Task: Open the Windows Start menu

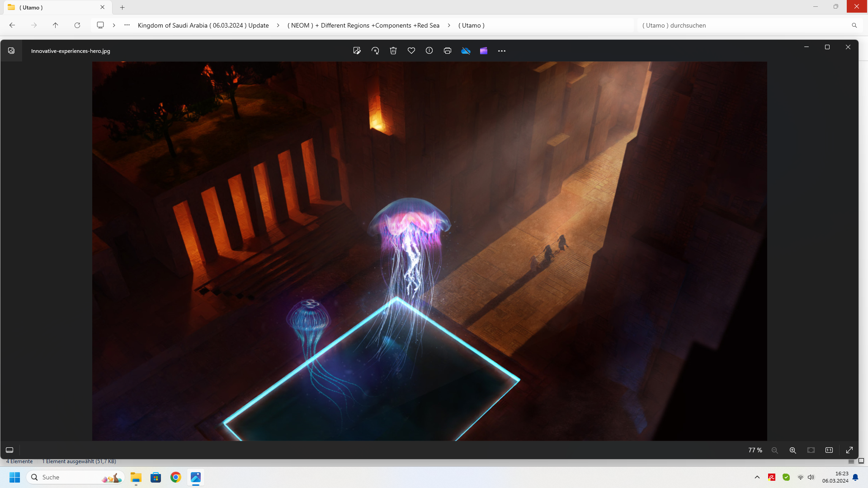Action: point(15,477)
